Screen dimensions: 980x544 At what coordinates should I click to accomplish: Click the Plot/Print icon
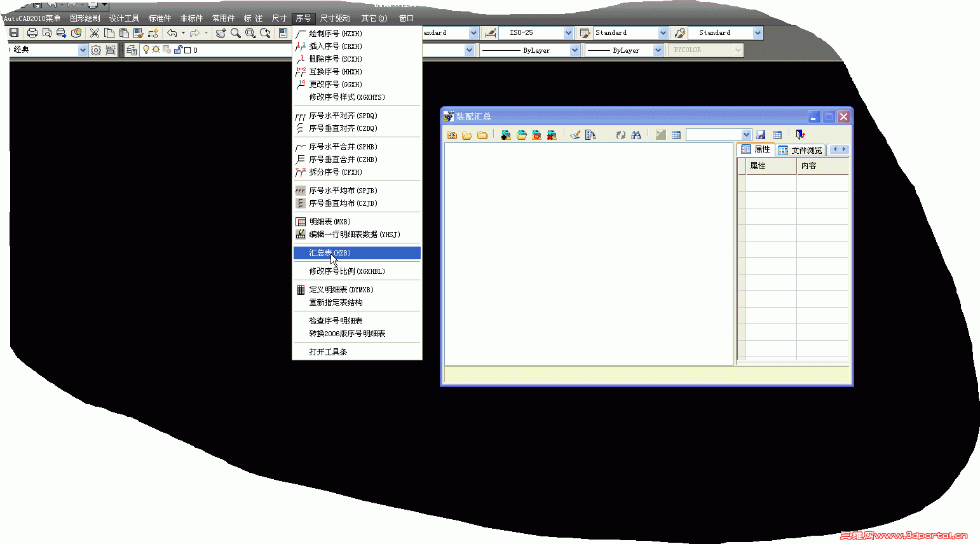[x=32, y=33]
